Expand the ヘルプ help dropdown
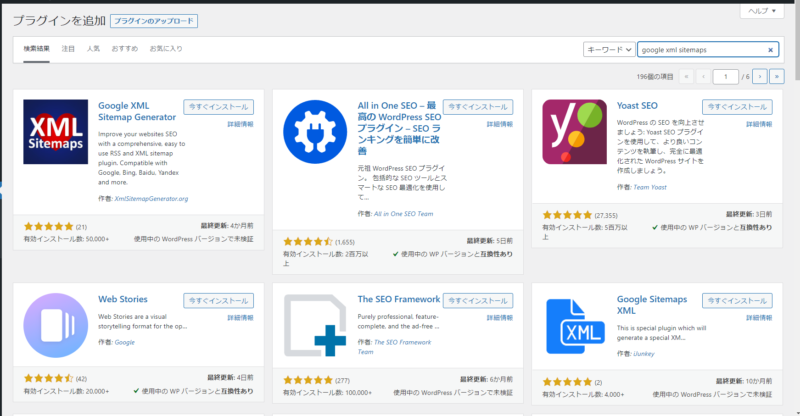The width and height of the screenshot is (800, 416). (762, 11)
